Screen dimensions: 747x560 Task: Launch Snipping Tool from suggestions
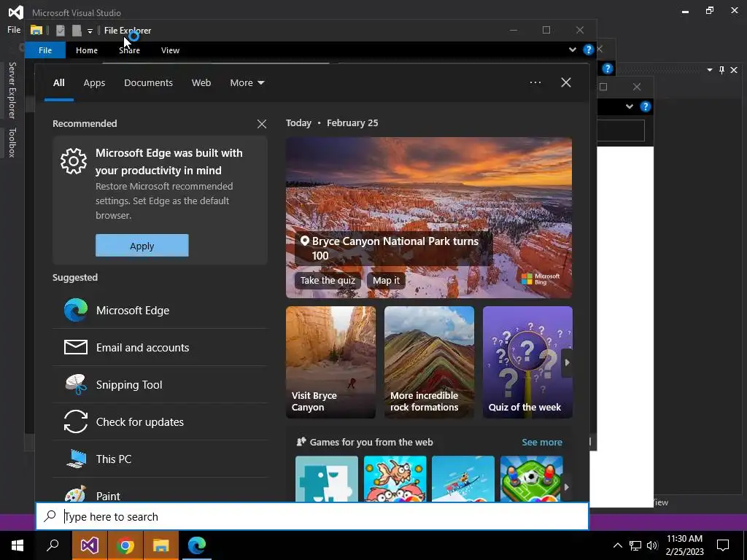click(160, 385)
